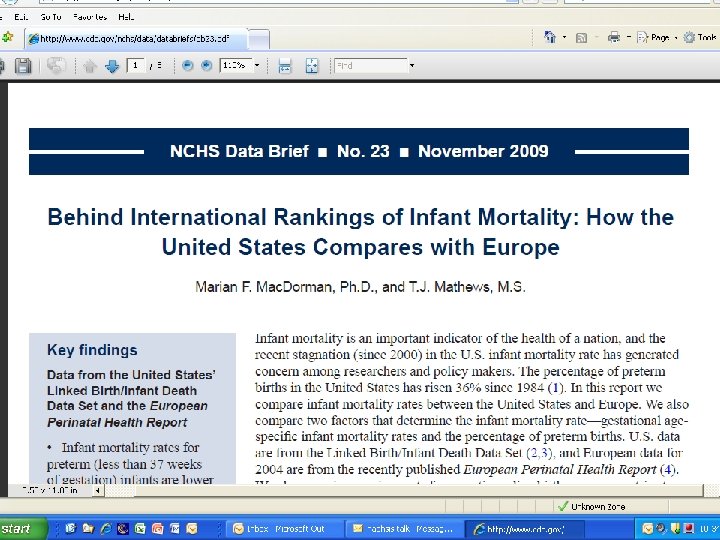Open the Inbox Microsoft Outlook taskbar button
Screen dimensions: 720x540
coord(285,529)
